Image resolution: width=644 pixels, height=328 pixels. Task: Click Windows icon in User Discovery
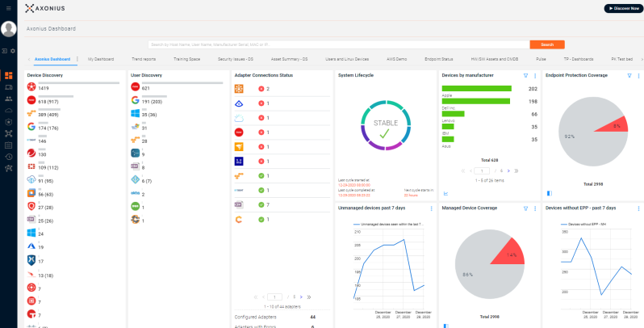point(135,114)
